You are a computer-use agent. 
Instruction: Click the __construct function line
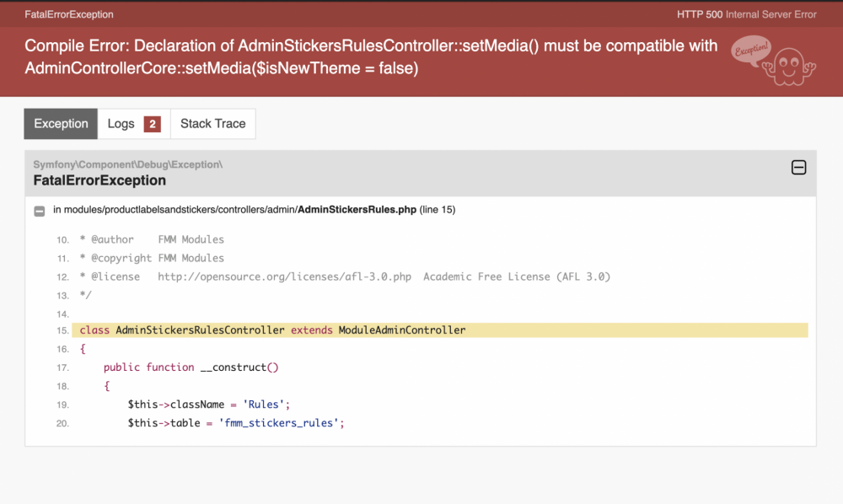(191, 367)
